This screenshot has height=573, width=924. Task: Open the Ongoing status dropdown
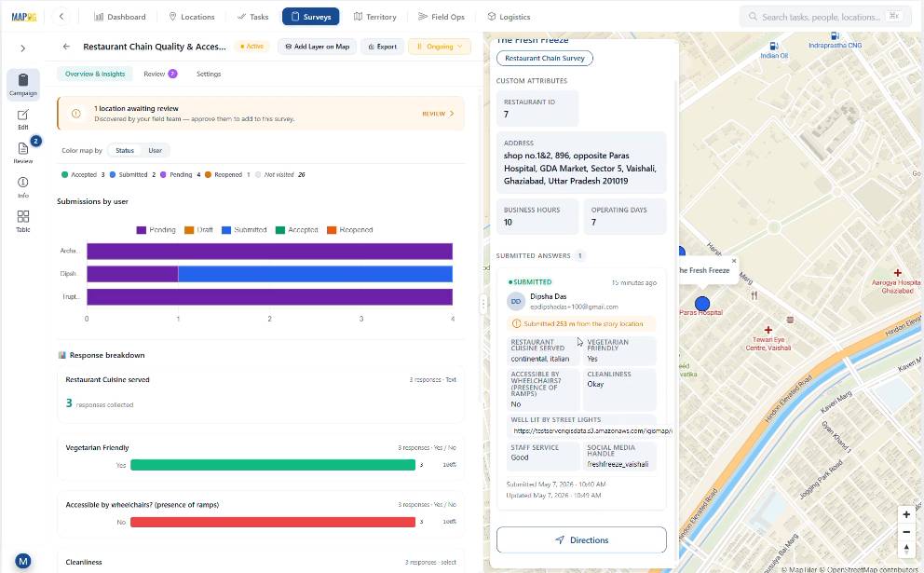[x=440, y=47]
